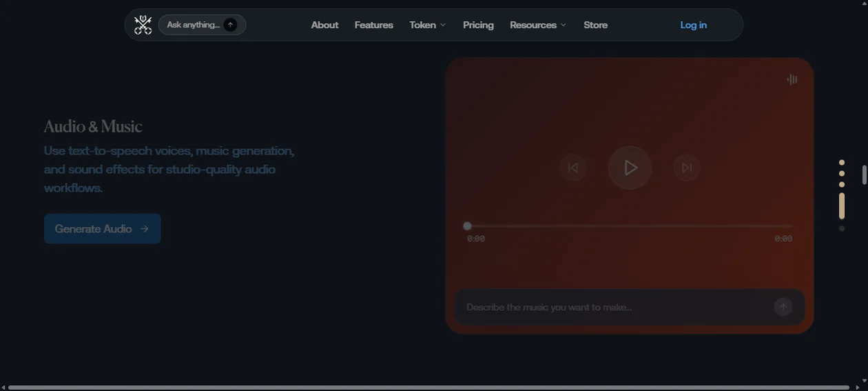This screenshot has height=391, width=868.
Task: Click the Generate Audio button
Action: [x=103, y=229]
